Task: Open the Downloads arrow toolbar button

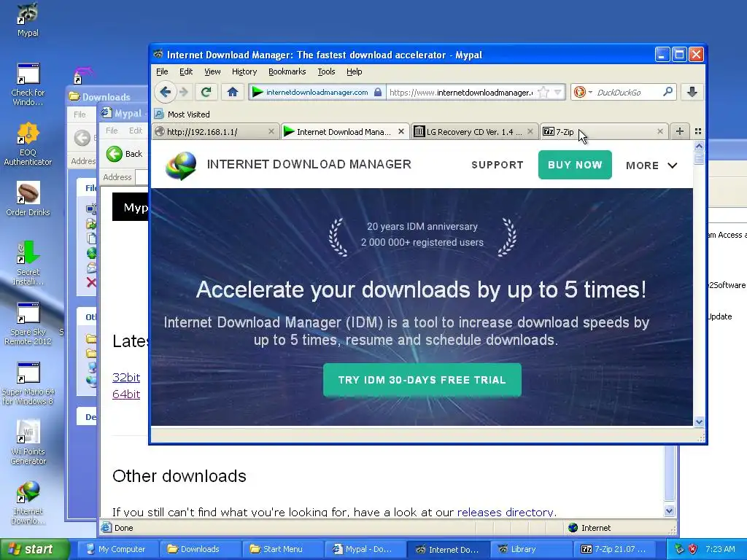Action: pos(692,92)
